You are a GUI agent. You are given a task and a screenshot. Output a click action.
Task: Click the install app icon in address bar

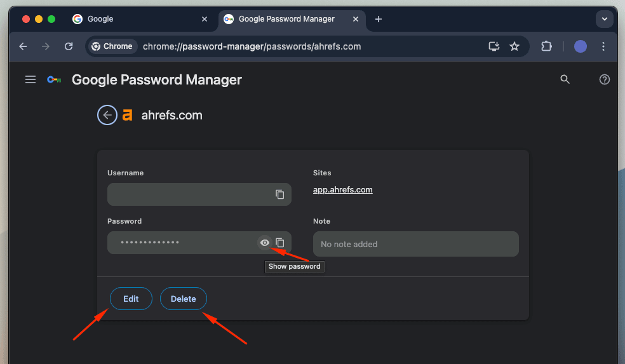pyautogui.click(x=494, y=46)
